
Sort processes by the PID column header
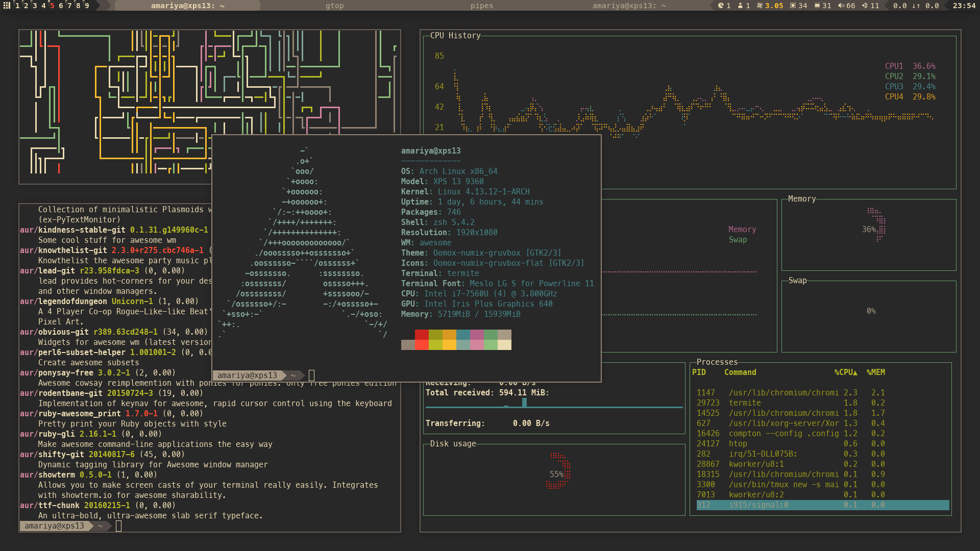(699, 372)
